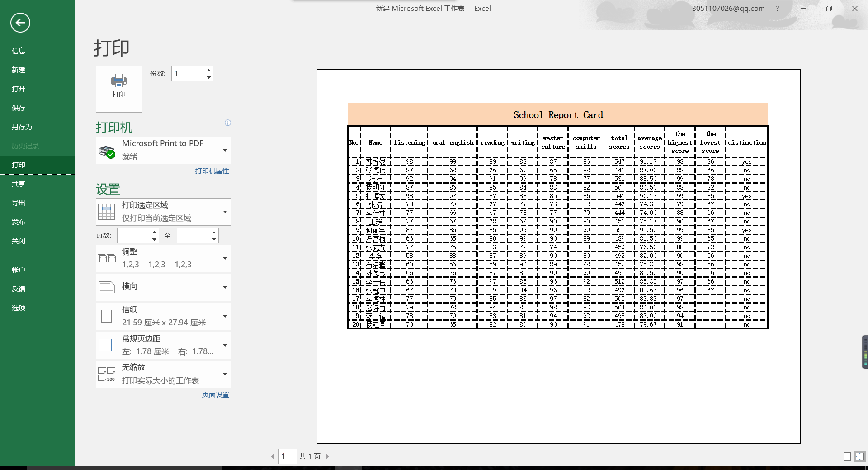Viewport: 868px width, 470px height.
Task: Increase the number of copies
Action: click(208, 70)
